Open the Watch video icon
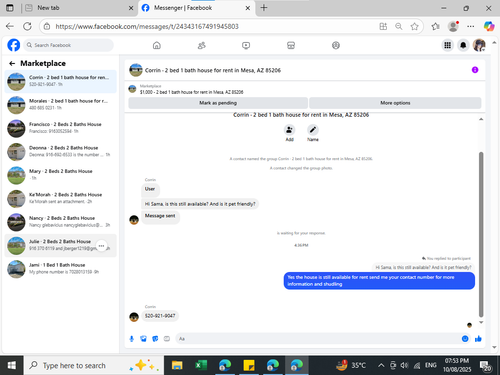The height and width of the screenshot is (375, 500). tap(246, 45)
